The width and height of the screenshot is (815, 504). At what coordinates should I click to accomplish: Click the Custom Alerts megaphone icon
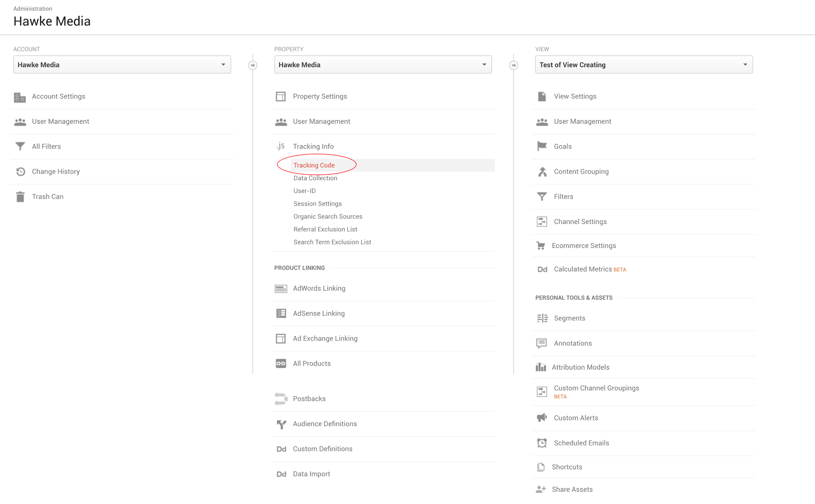pyautogui.click(x=542, y=418)
